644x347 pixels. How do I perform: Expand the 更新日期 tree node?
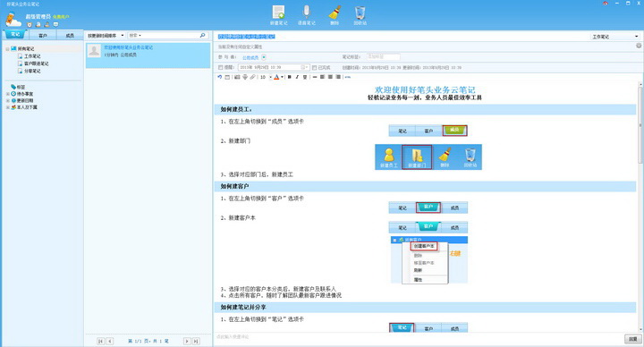(7, 100)
